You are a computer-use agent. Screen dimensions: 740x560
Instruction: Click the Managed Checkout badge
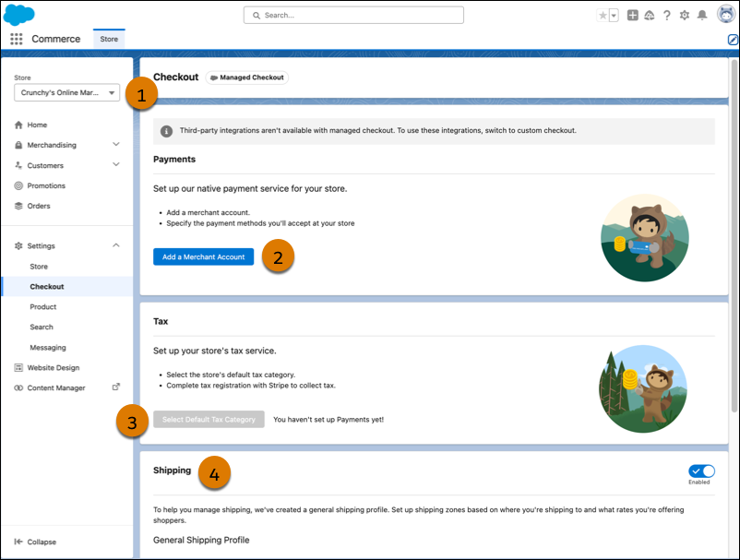[247, 77]
